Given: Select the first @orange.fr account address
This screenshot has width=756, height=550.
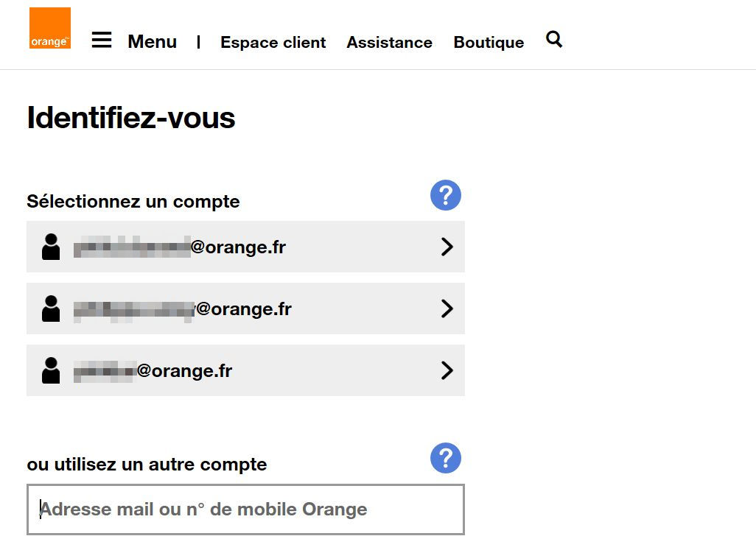Looking at the screenshot, I should point(180,247).
